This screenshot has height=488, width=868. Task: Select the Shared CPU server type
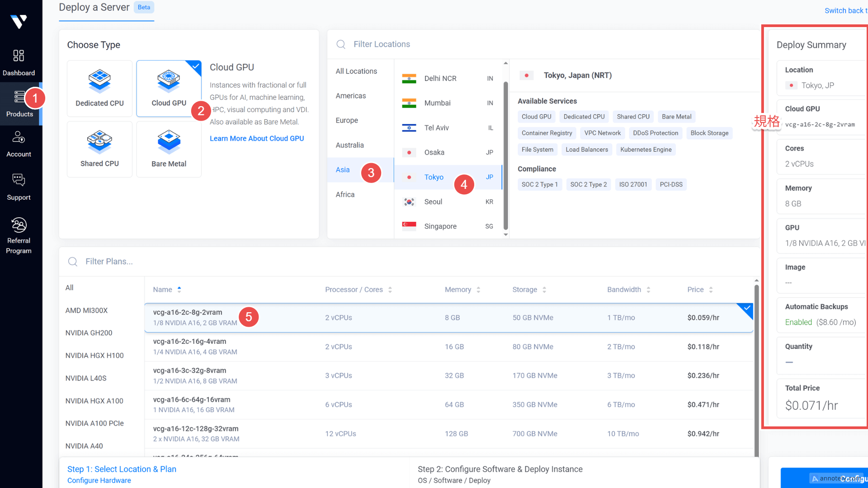coord(99,149)
